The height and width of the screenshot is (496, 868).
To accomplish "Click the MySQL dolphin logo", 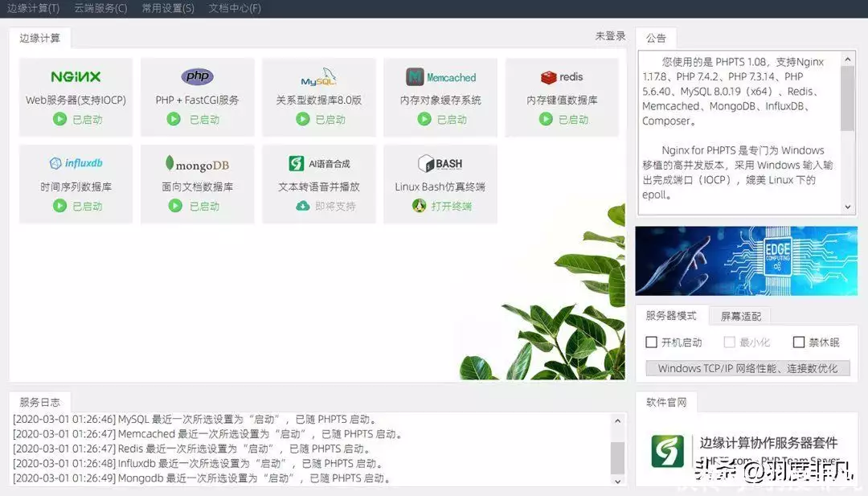I will (319, 77).
